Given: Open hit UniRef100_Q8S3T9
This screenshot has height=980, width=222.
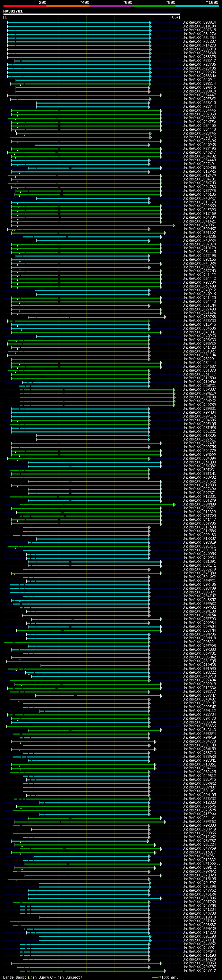Looking at the screenshot, I should click(x=199, y=49).
